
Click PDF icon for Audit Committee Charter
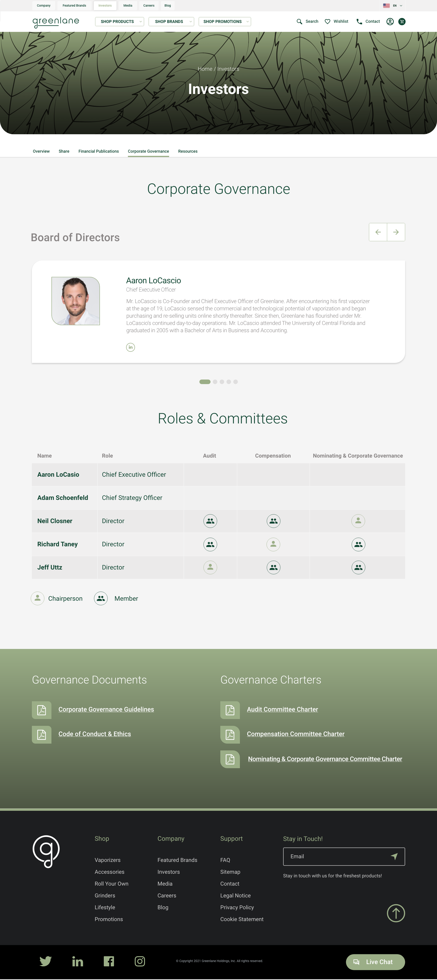coord(230,710)
